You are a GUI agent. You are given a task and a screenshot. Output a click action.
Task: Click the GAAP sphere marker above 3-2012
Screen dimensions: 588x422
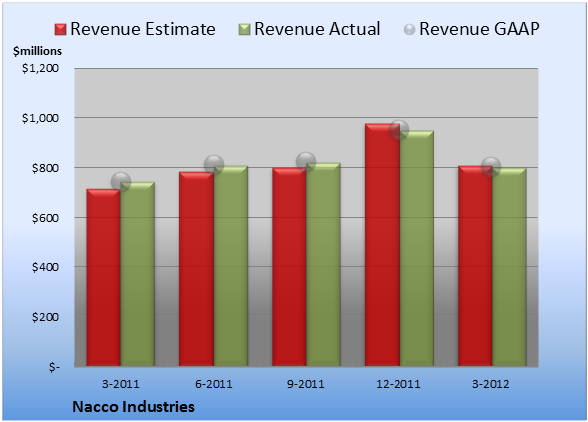pyautogui.click(x=491, y=166)
